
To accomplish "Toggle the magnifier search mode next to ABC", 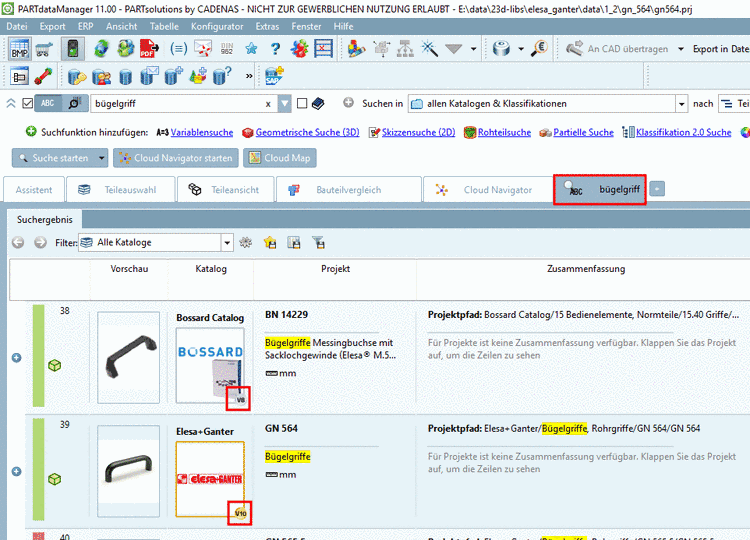I will (x=75, y=103).
